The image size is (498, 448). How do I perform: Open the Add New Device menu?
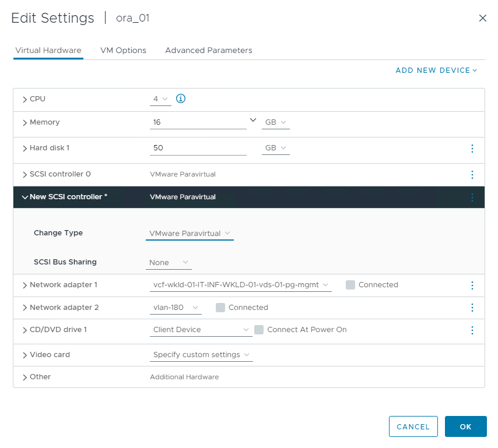click(436, 70)
